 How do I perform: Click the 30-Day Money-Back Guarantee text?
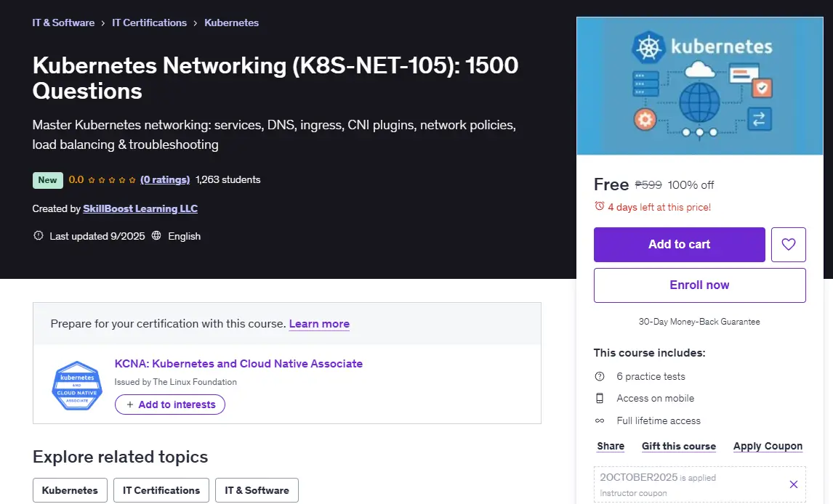[x=699, y=322]
